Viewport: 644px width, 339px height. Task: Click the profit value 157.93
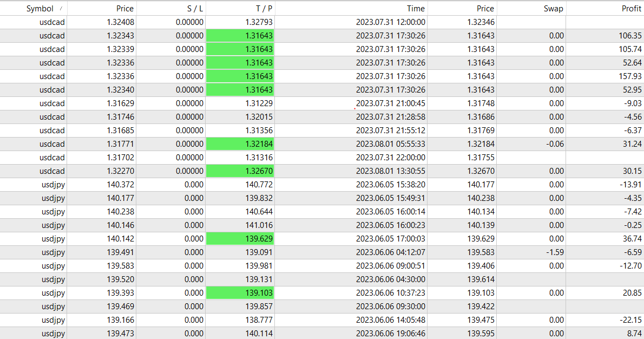tap(630, 76)
